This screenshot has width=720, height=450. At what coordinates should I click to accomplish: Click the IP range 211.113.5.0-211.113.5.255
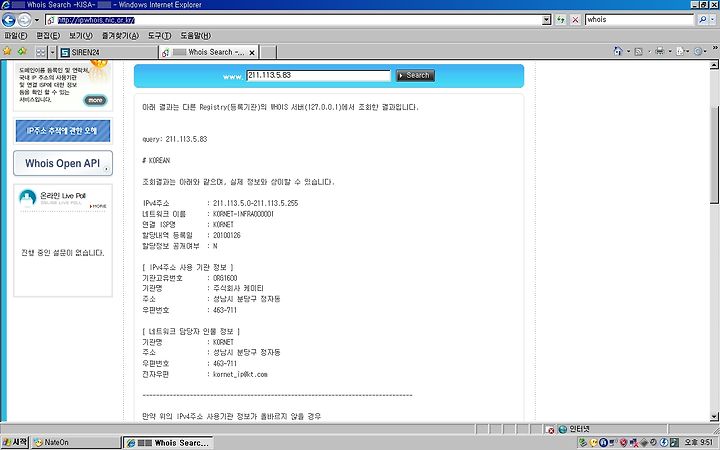tap(255, 203)
